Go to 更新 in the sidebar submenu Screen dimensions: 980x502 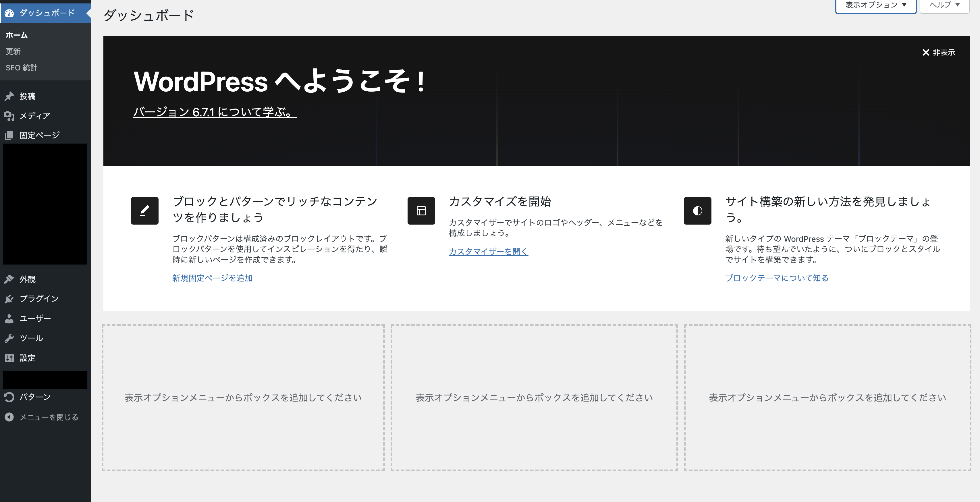pyautogui.click(x=13, y=51)
